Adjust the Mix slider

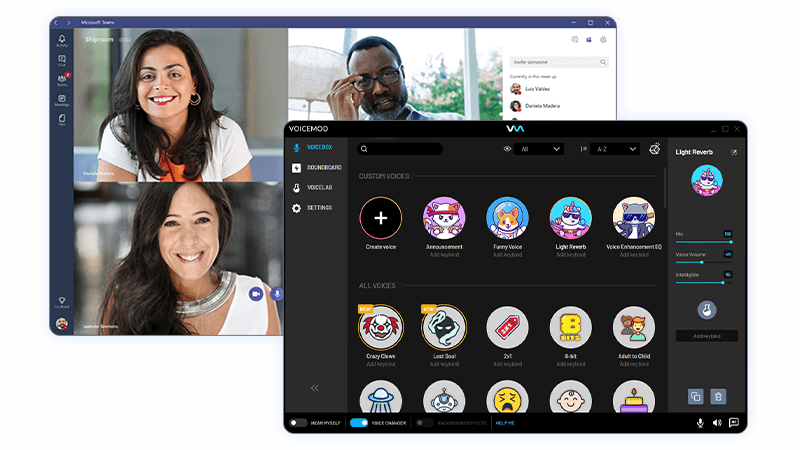704,242
